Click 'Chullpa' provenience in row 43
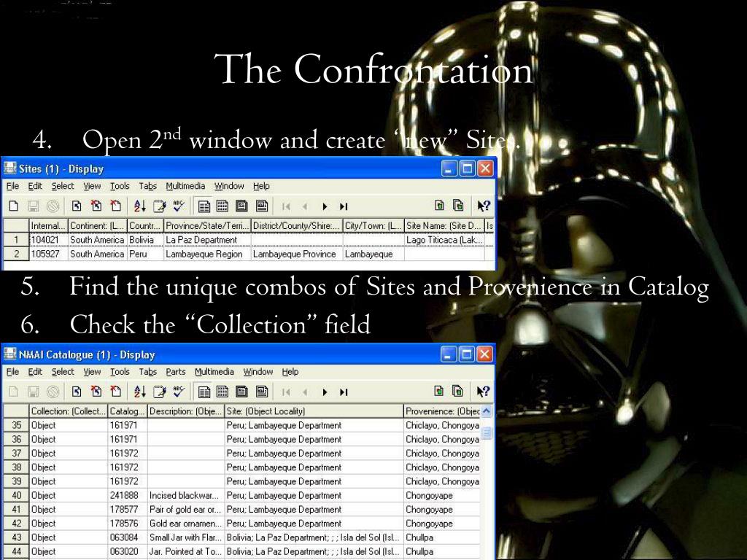The width and height of the screenshot is (747, 560). 442,537
